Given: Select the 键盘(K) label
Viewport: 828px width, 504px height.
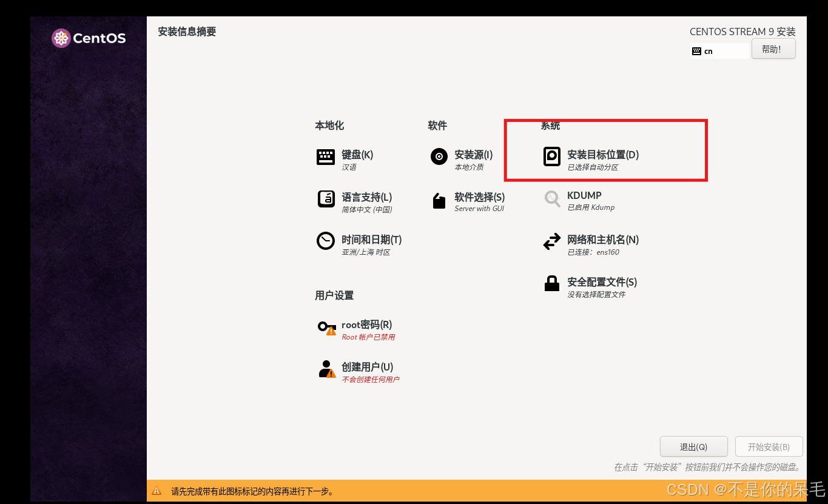Looking at the screenshot, I should 357,155.
